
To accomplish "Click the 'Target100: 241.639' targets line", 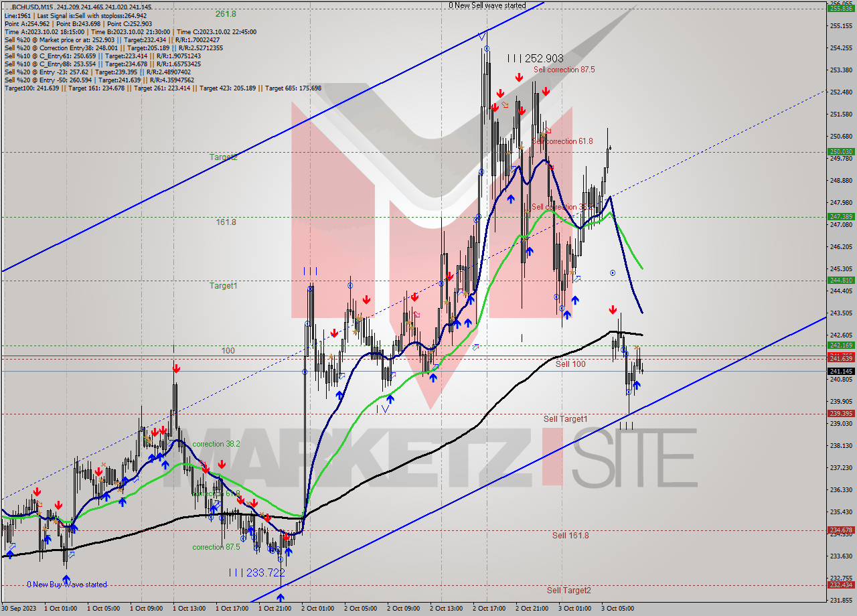I will (x=163, y=88).
